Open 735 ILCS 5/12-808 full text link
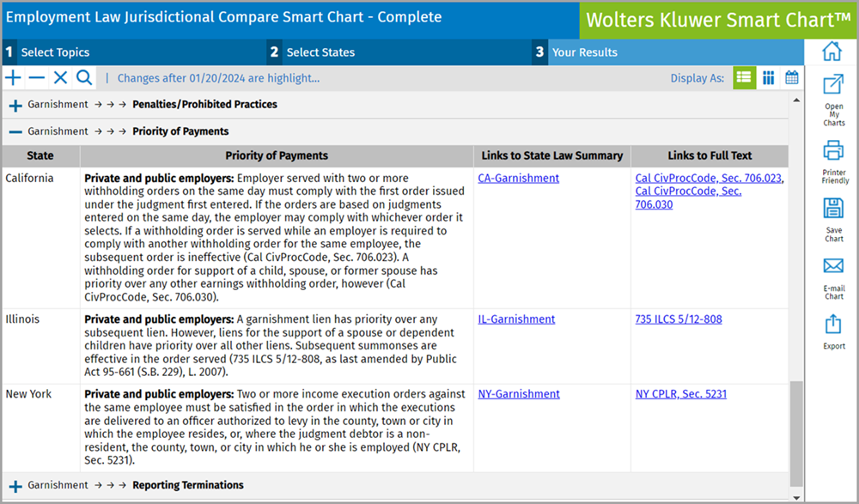The height and width of the screenshot is (504, 859). tap(679, 319)
